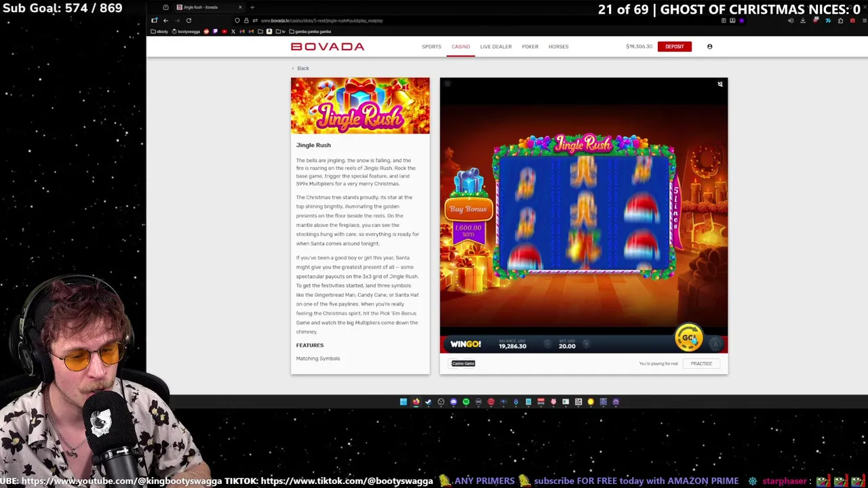Click the FEATURES heading
Viewport: 868px width, 488px height.
pos(310,345)
